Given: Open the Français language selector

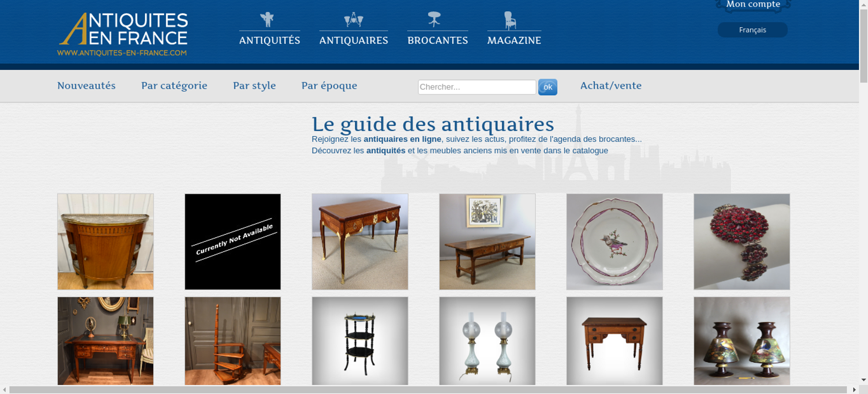Looking at the screenshot, I should [753, 30].
